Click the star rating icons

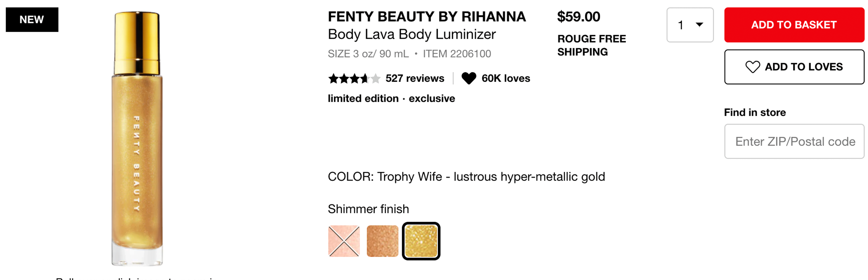pos(354,78)
